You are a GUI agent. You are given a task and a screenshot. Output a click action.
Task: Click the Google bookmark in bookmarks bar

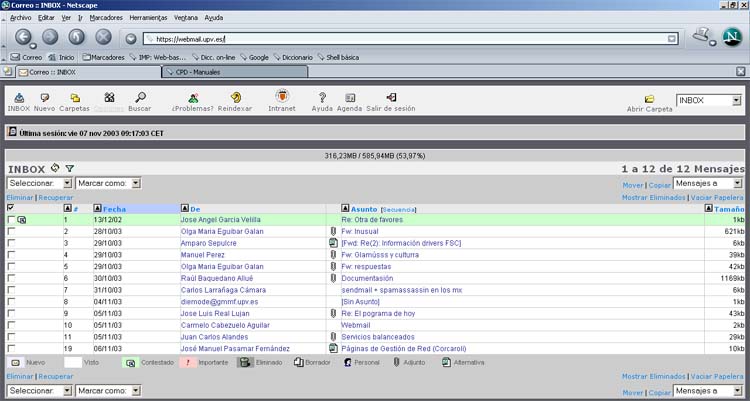[254, 57]
